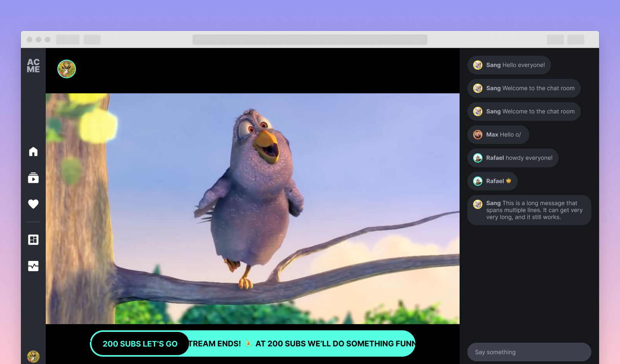Click the scrolling ticker 'AT 200 SUBS WE'LL DO SOMETHING'
The height and width of the screenshot is (364, 620).
pyautogui.click(x=336, y=343)
